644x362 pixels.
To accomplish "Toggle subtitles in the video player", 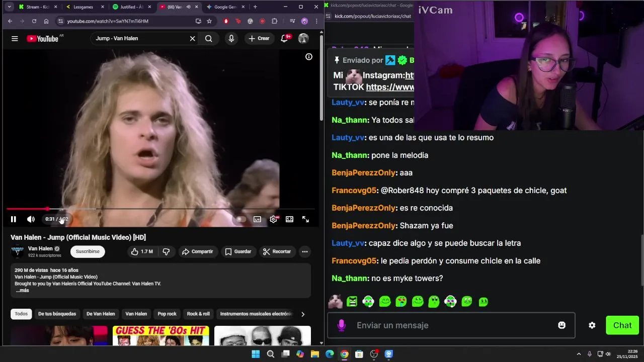I will coord(257,219).
